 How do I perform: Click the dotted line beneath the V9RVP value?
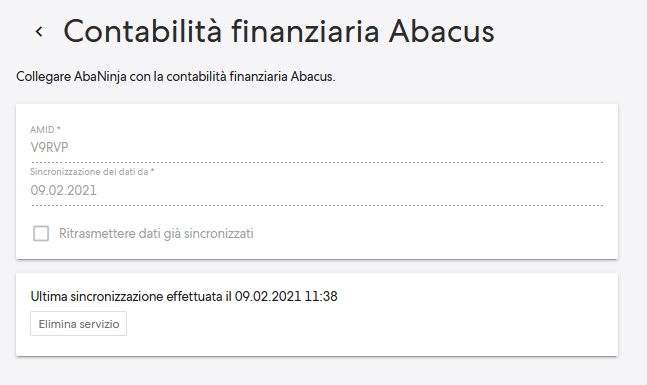(317, 163)
